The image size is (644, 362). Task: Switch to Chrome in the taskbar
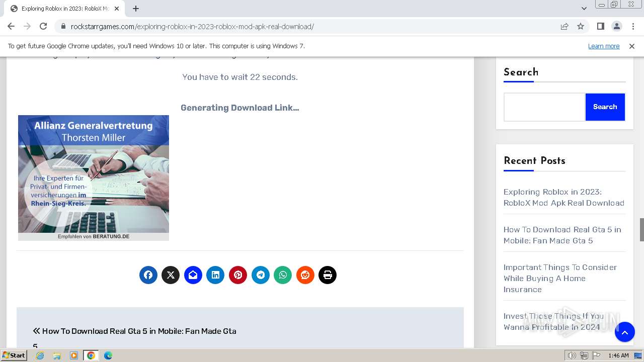91,355
